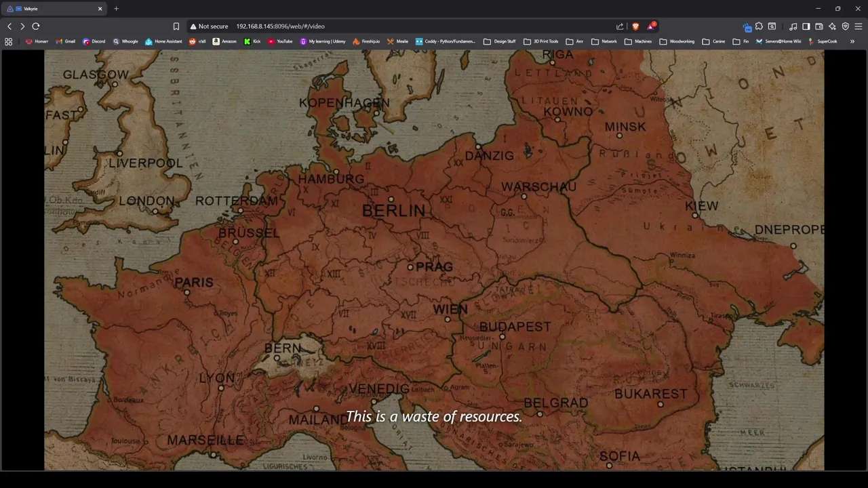Open the Leo AI sparkle icon
This screenshot has width=868, height=488.
pos(832,26)
